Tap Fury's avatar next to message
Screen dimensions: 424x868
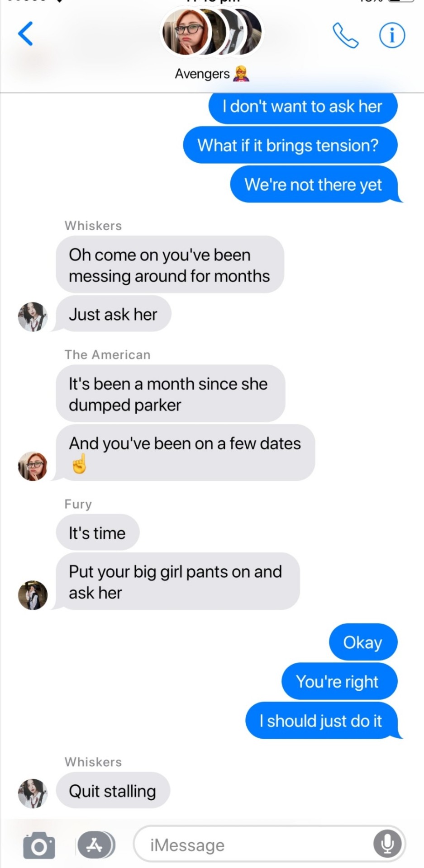click(33, 595)
